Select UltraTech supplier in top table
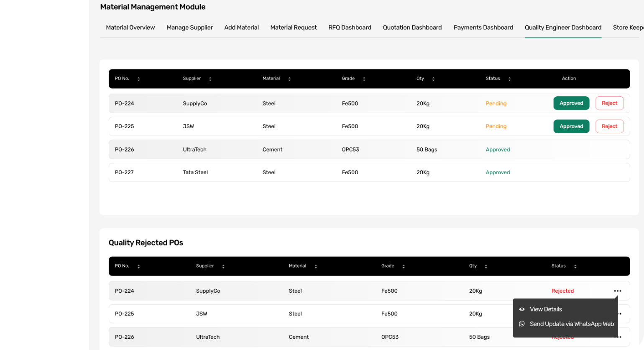Screen dimensions: 644x350 click(194, 149)
